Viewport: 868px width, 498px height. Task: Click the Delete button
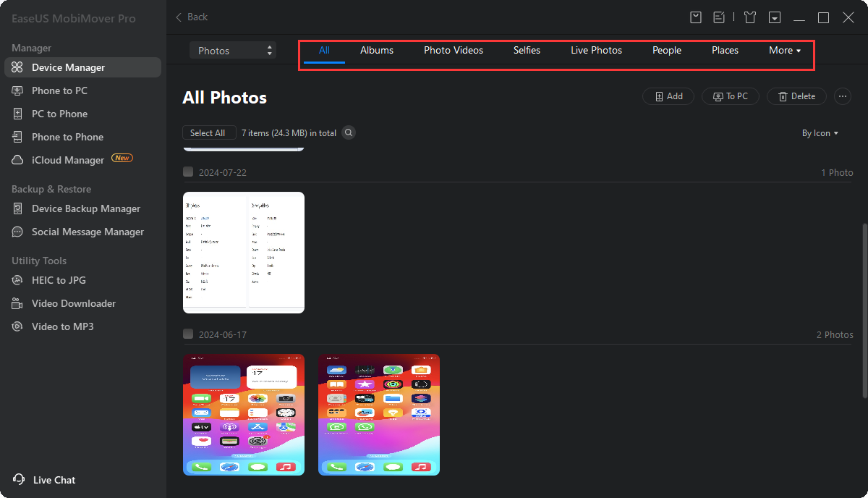tap(796, 96)
